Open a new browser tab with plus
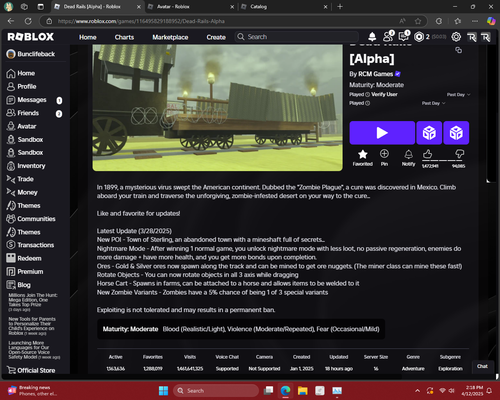Image resolution: width=500 pixels, height=400 pixels. tap(340, 7)
